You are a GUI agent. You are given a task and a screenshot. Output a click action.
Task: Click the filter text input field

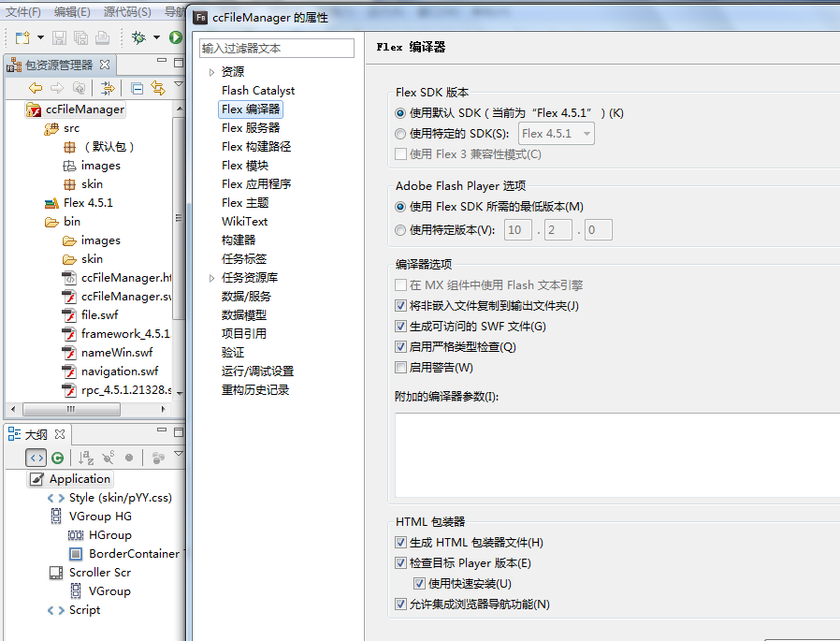click(277, 49)
